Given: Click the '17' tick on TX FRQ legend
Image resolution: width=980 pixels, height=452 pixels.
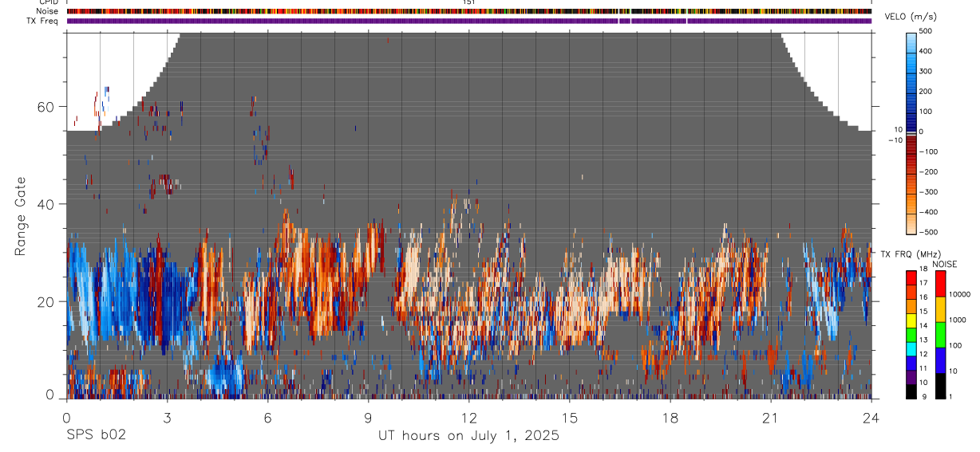Looking at the screenshot, I should coord(925,283).
